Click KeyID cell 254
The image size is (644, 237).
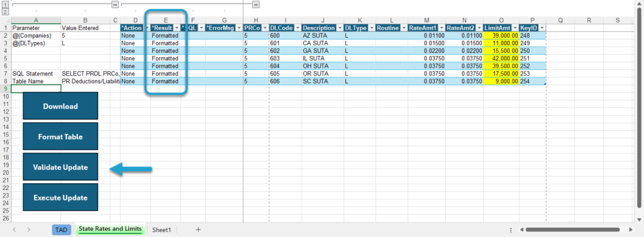(x=533, y=81)
